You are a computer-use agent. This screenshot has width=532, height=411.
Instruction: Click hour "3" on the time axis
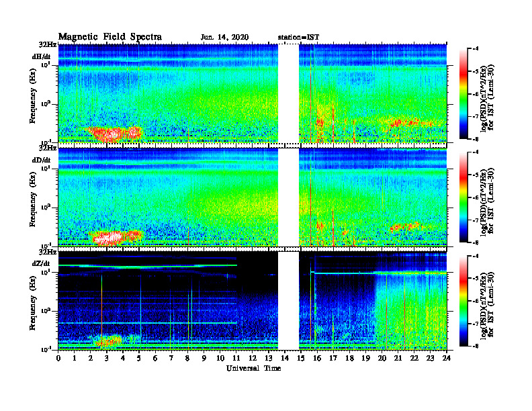(x=107, y=359)
